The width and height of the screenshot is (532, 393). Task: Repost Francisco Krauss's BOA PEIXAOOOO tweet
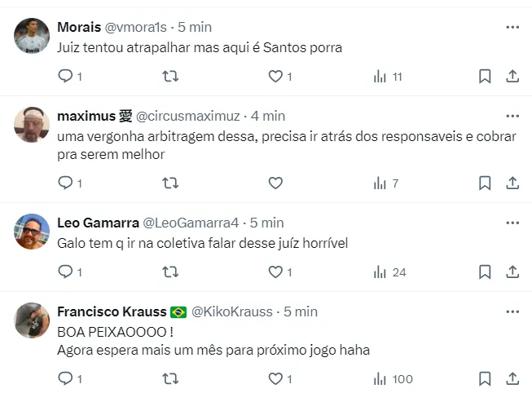[x=170, y=379]
